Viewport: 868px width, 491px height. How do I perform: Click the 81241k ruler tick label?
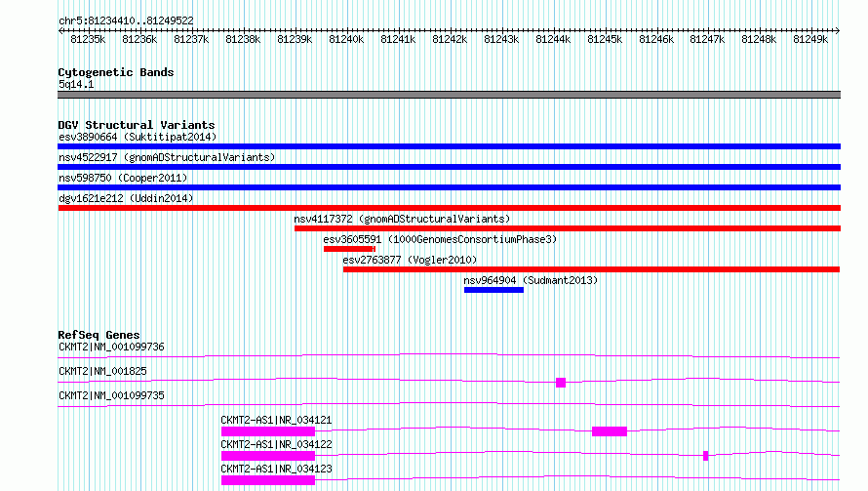[398, 39]
